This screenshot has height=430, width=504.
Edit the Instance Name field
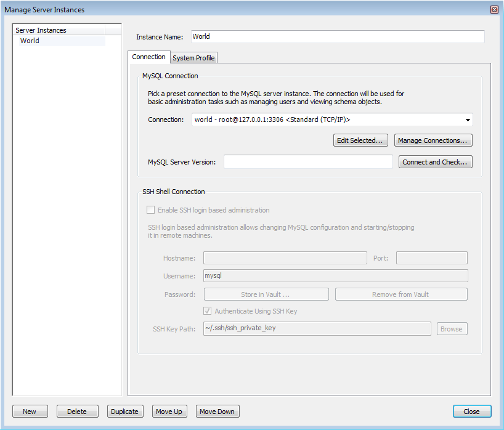336,36
